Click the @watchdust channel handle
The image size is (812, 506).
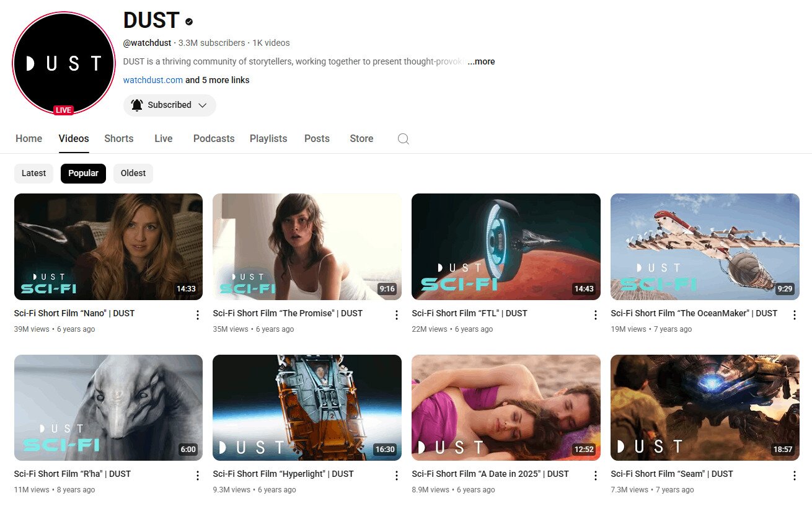(148, 43)
